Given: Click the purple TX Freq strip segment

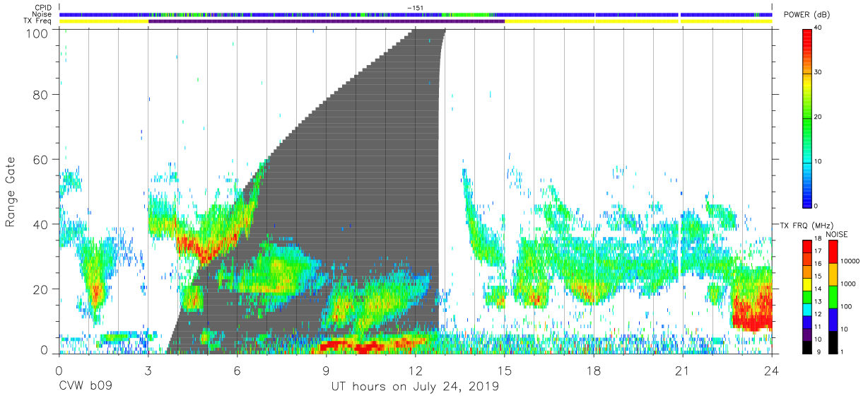Looking at the screenshot, I should [x=327, y=21].
